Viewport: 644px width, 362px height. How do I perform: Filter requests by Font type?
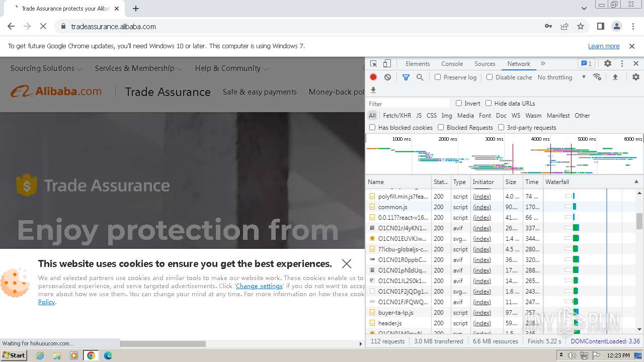tap(485, 116)
